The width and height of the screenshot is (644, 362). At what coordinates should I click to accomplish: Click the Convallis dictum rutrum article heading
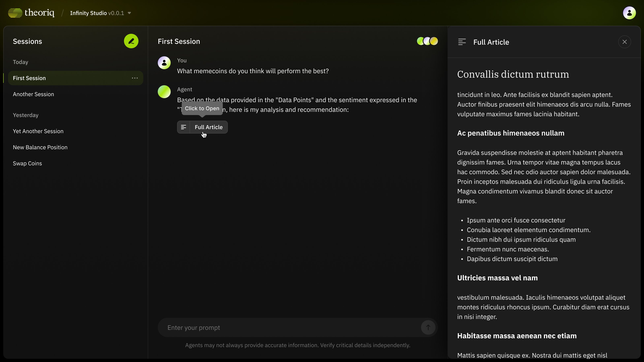pyautogui.click(x=513, y=74)
